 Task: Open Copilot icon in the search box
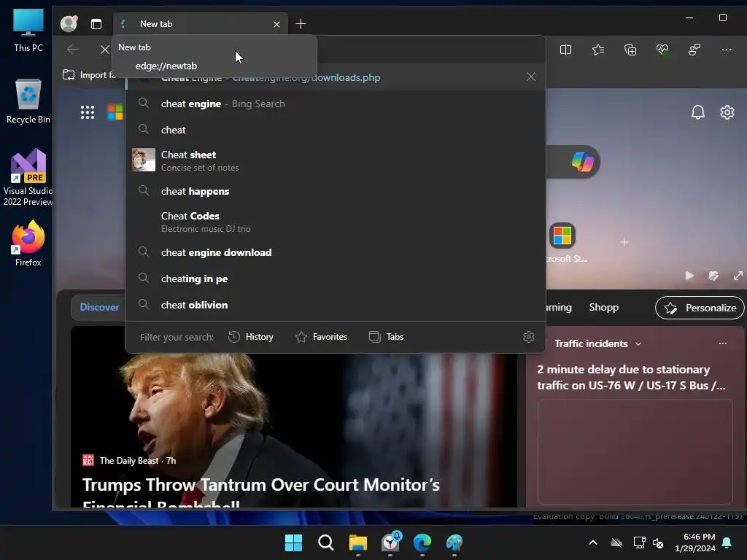tap(582, 161)
